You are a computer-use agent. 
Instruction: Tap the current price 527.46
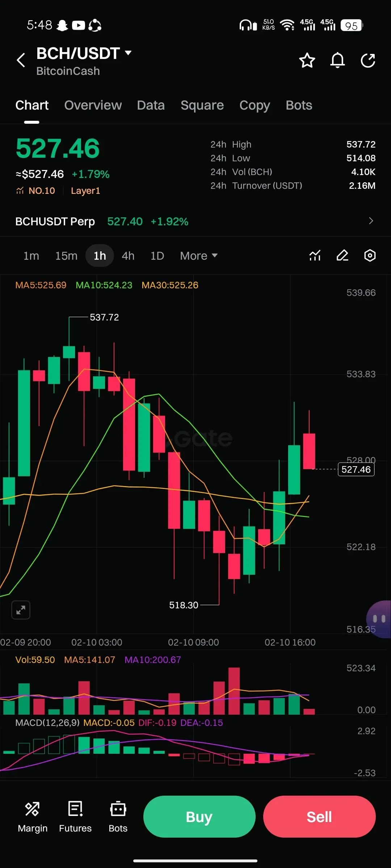coord(58,149)
